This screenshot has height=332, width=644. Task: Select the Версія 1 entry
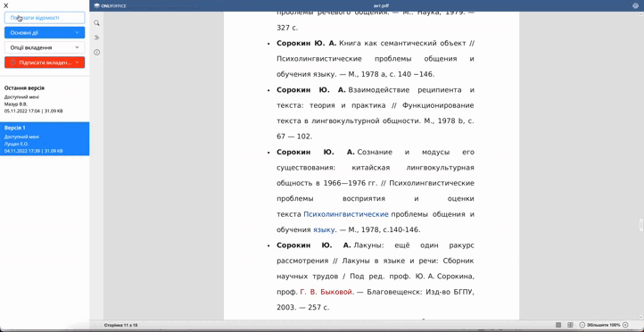coord(45,139)
